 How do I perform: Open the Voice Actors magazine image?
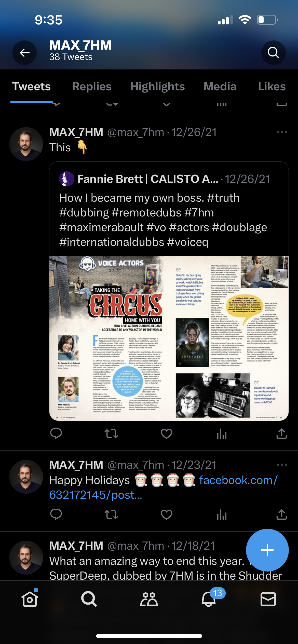point(169,338)
